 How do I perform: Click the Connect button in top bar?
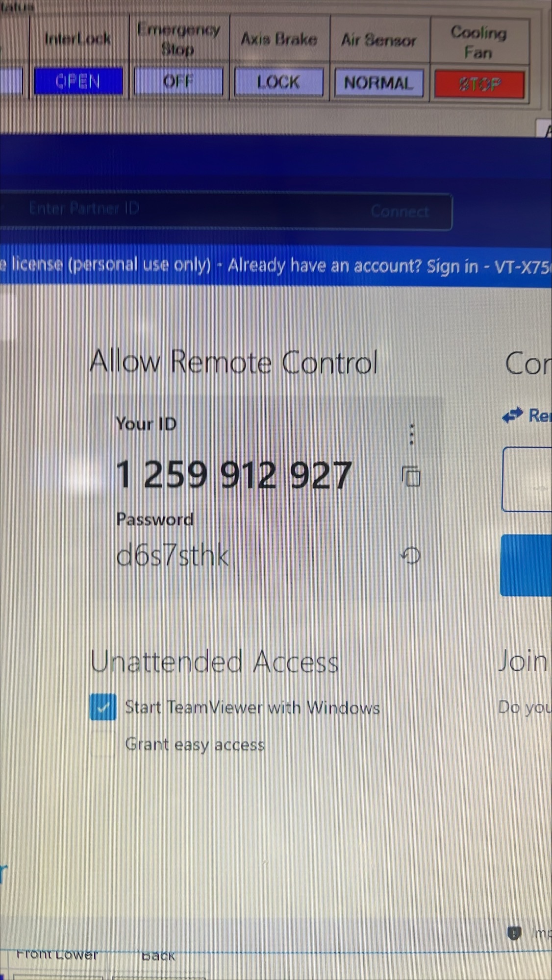coord(400,211)
